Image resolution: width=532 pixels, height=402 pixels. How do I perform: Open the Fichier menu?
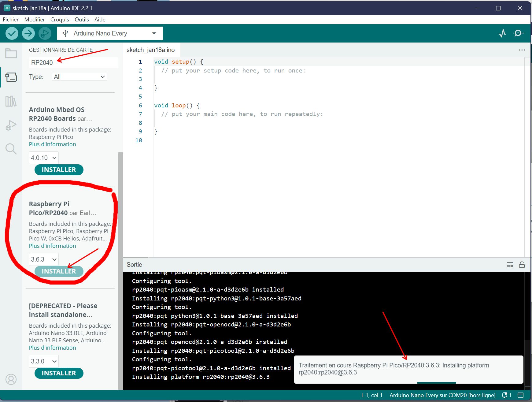11,19
